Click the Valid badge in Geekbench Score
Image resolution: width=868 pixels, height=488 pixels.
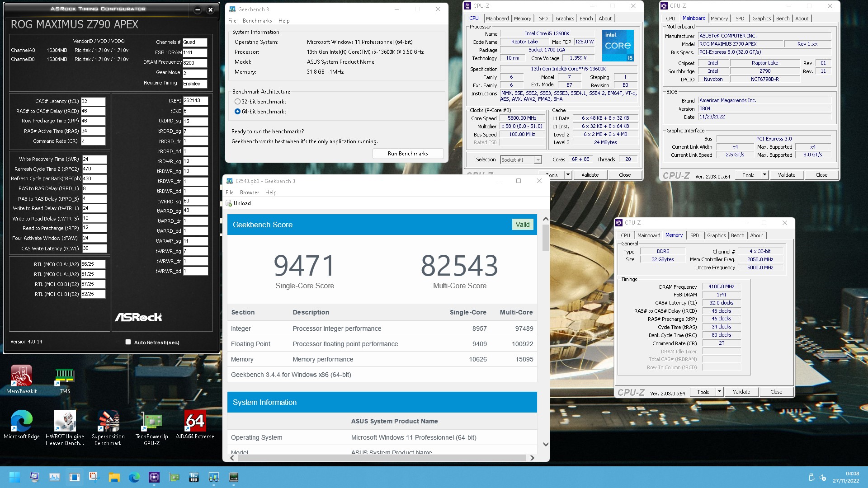point(523,225)
